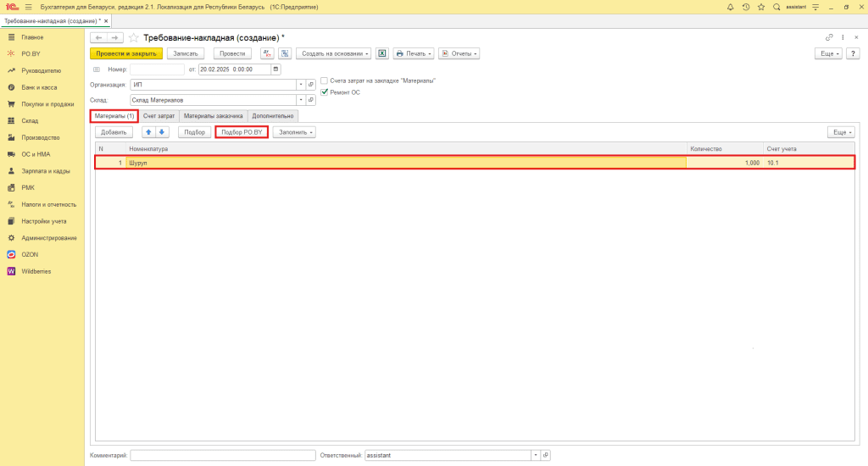This screenshot has height=466, width=868.
Task: Click the Номенклатура column header
Action: pyautogui.click(x=406, y=149)
